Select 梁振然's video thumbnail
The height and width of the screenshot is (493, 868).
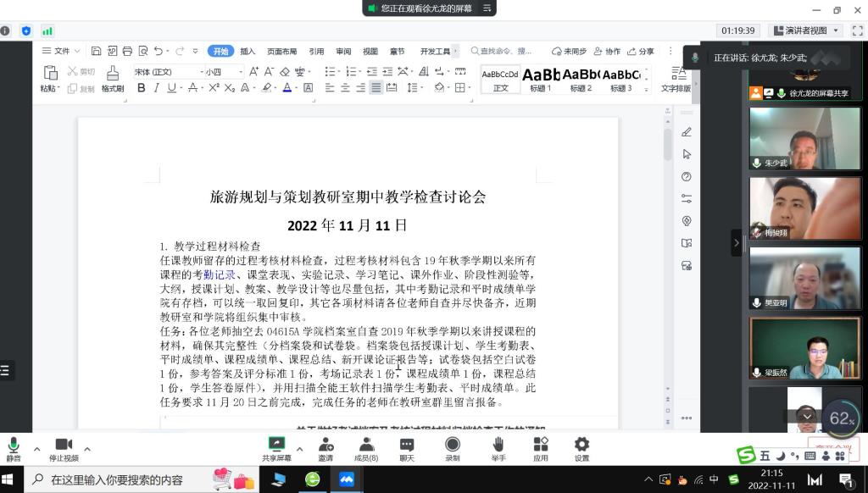tap(804, 348)
